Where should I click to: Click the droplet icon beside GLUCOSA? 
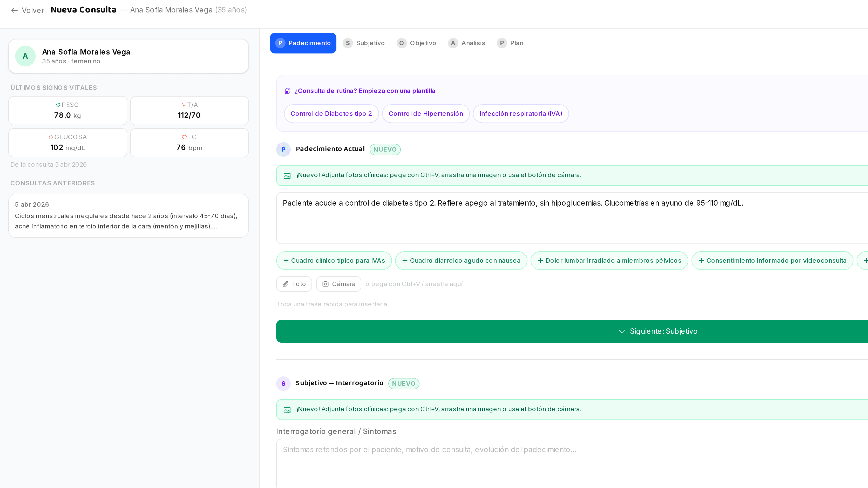(51, 137)
